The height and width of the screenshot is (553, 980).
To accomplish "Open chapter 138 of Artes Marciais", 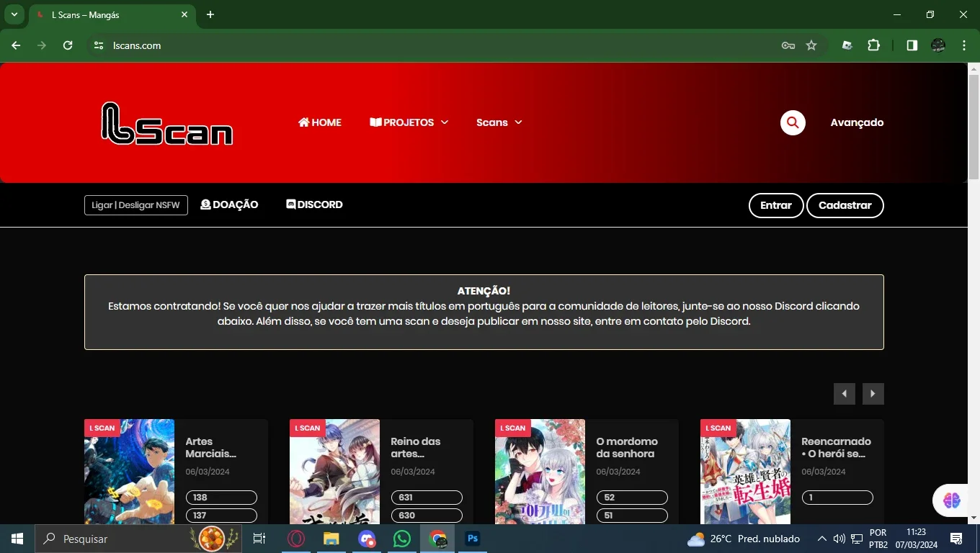I will (x=221, y=498).
